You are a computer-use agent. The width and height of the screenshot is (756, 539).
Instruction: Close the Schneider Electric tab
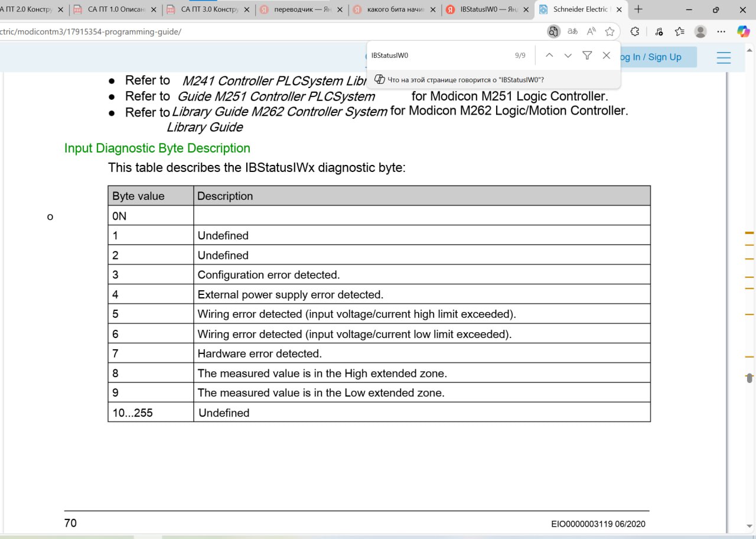619,9
